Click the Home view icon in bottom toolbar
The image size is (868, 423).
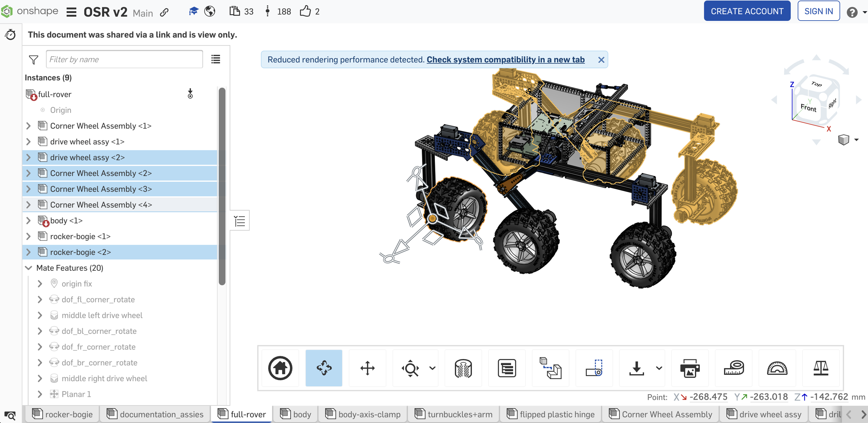280,368
